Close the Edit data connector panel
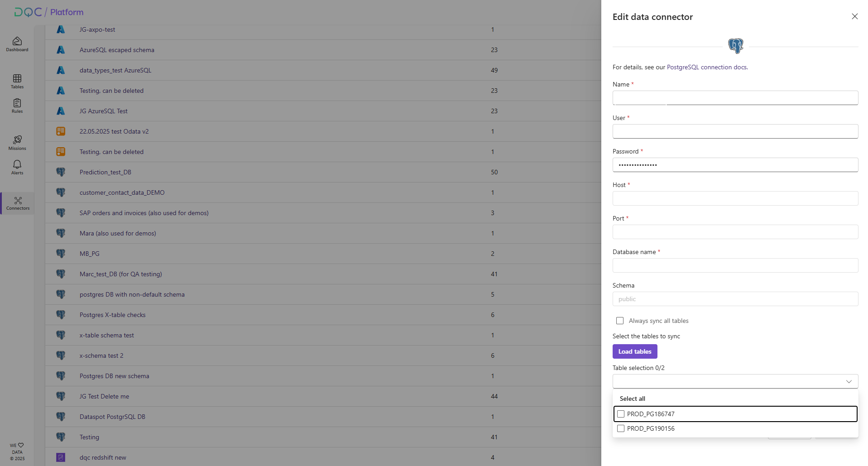The width and height of the screenshot is (868, 466). click(854, 17)
